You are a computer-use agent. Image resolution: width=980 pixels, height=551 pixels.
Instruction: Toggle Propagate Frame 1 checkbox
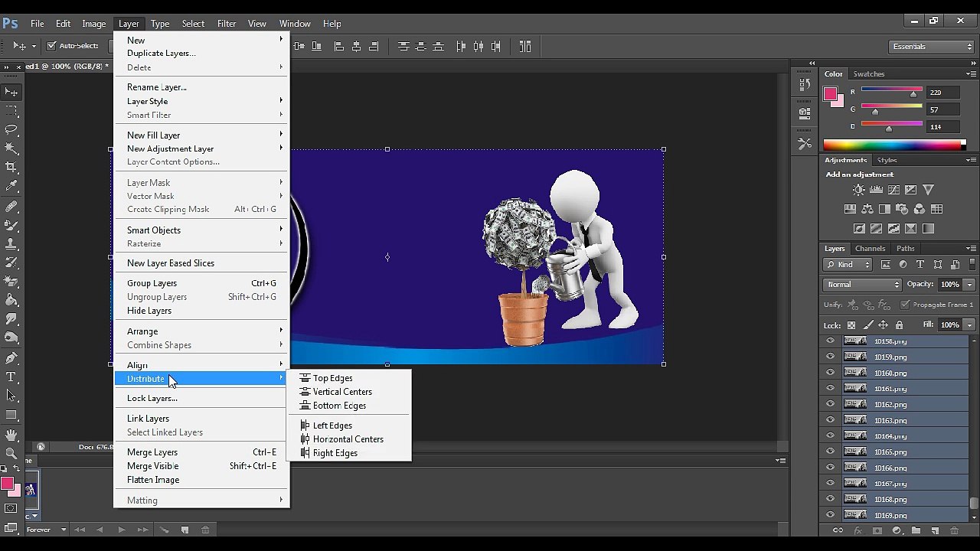(906, 305)
